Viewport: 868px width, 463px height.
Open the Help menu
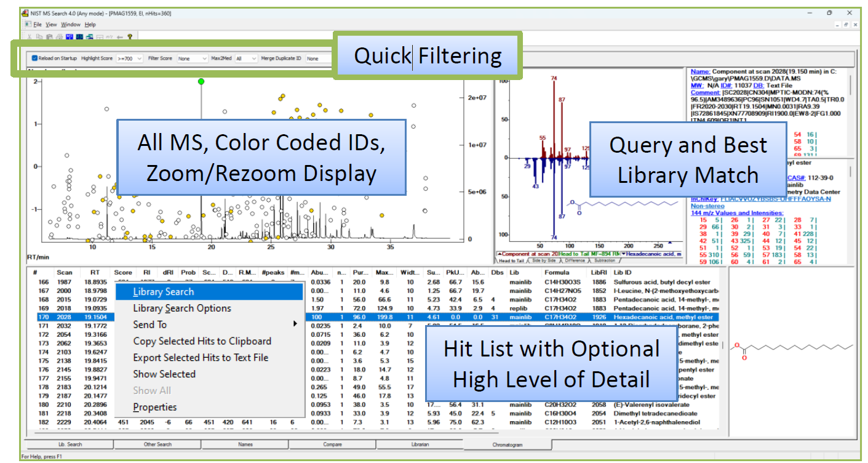[90, 25]
